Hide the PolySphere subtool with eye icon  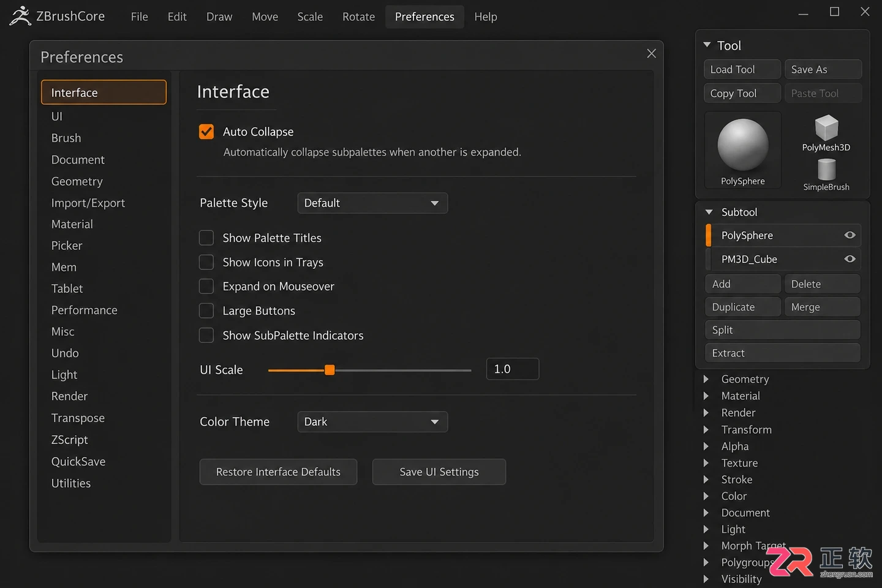pyautogui.click(x=850, y=235)
